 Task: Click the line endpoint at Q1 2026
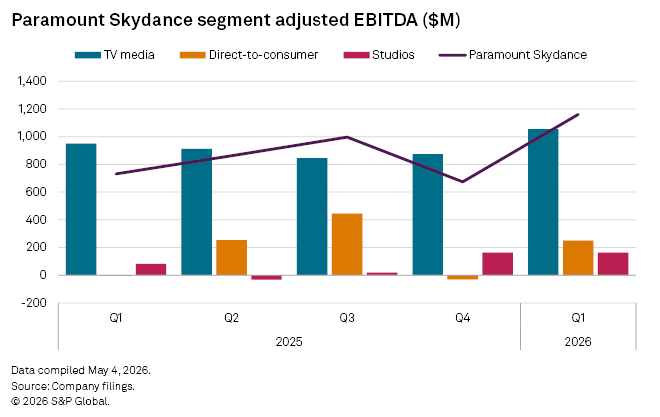point(578,114)
